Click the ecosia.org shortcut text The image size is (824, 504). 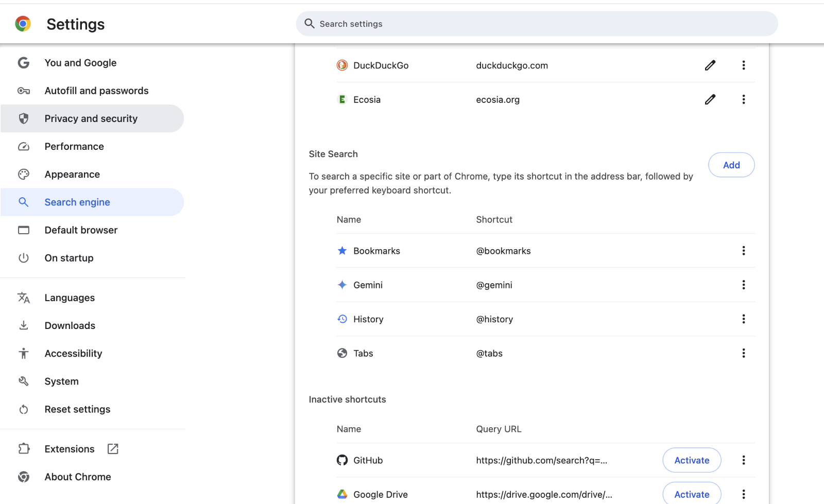[498, 99]
